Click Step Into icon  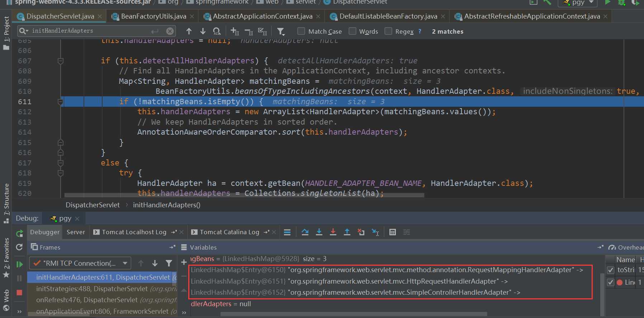click(x=319, y=232)
